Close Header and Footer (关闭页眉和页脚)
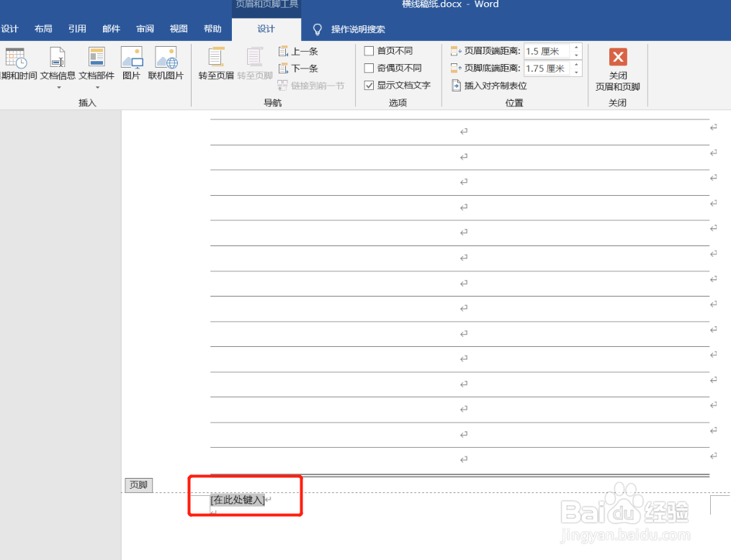This screenshot has width=731, height=560. 618,69
